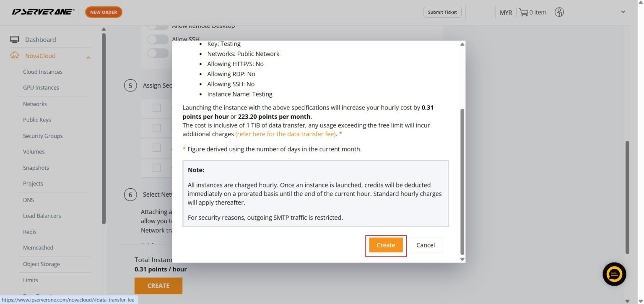Open the data transfer fee link
Screen dimensions: 644x304
[285, 134]
